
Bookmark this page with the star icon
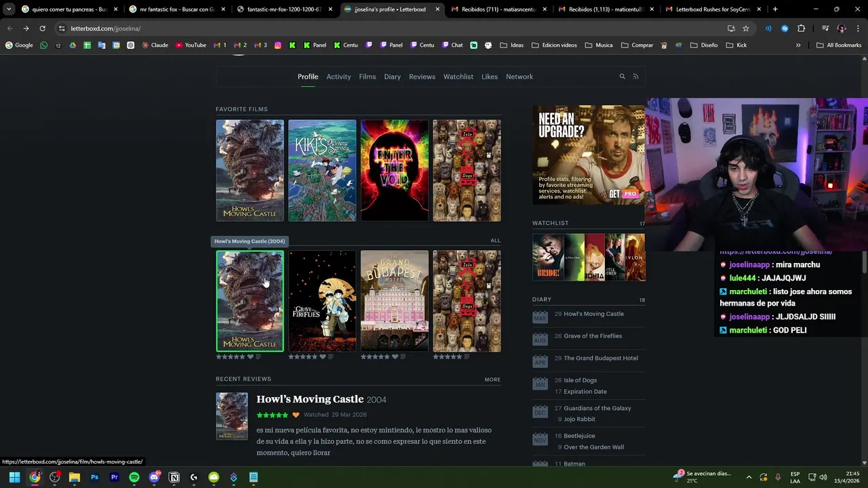[x=746, y=28]
